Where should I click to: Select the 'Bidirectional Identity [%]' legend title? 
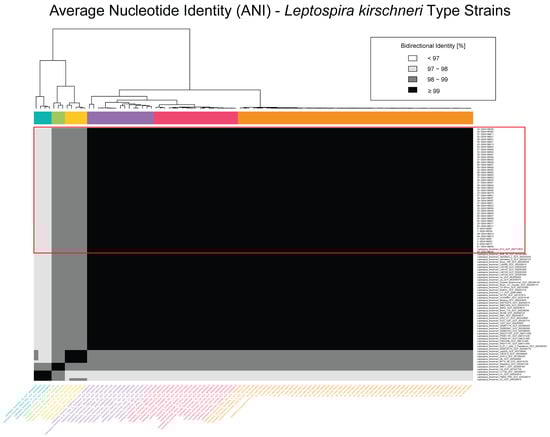[433, 46]
